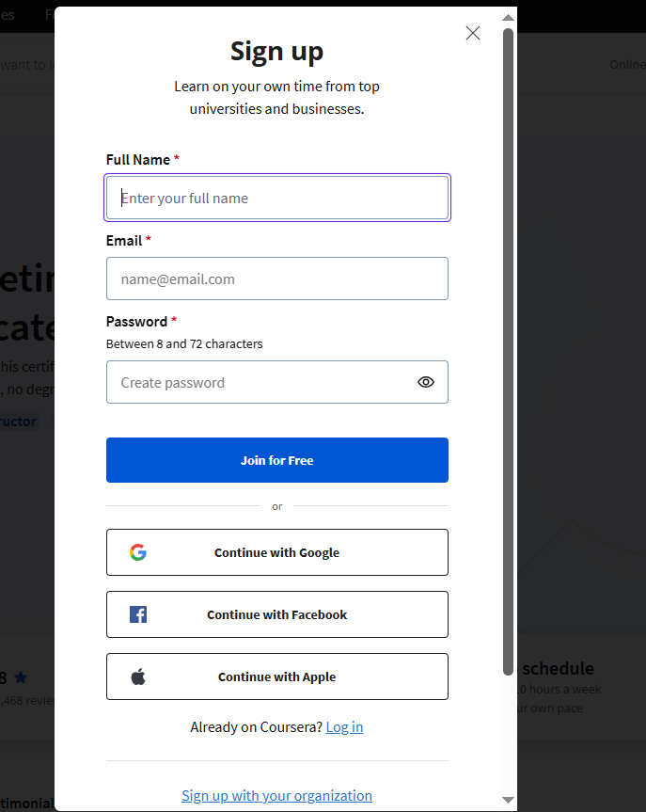646x812 pixels.
Task: Close the Sign up dialog
Action: tap(473, 33)
